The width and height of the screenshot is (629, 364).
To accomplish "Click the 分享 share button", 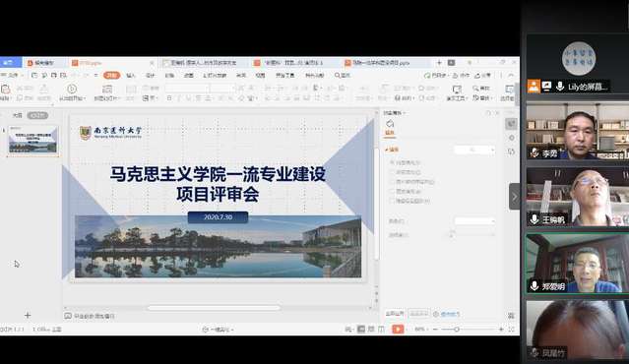I will 483,76.
